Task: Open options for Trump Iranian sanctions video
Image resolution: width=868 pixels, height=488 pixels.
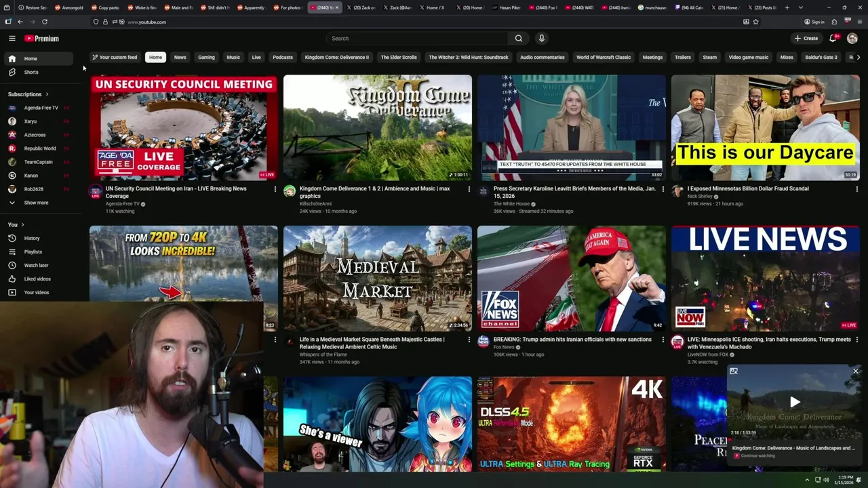Action: coord(663,340)
